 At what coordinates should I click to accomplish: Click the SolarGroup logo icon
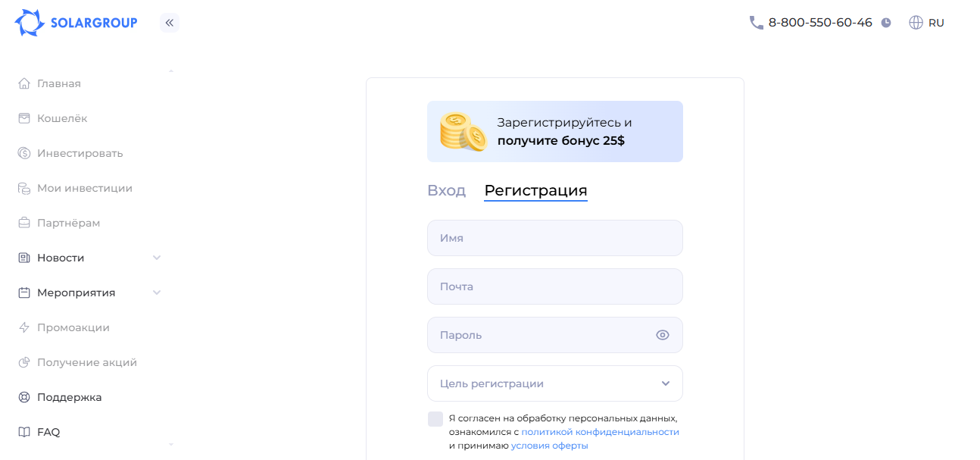[x=30, y=23]
